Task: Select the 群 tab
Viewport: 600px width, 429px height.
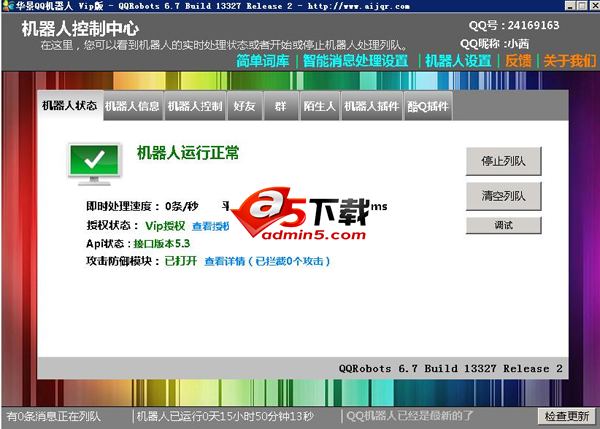Action: pyautogui.click(x=281, y=106)
